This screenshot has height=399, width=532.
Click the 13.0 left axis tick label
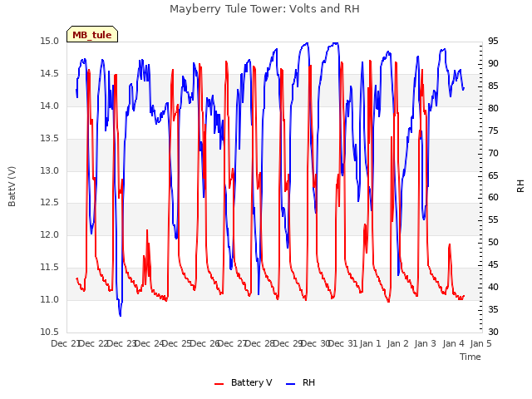pyautogui.click(x=49, y=170)
